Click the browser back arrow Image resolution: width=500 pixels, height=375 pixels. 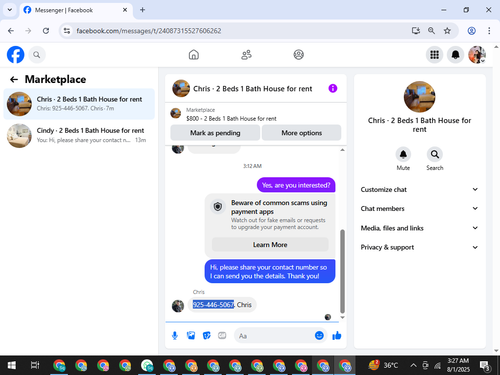11,31
